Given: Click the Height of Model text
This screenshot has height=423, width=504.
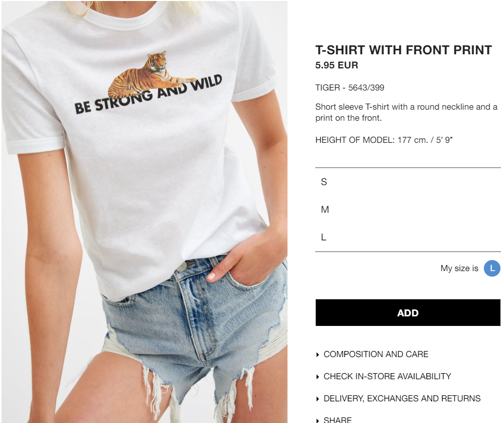Looking at the screenshot, I should [x=384, y=140].
